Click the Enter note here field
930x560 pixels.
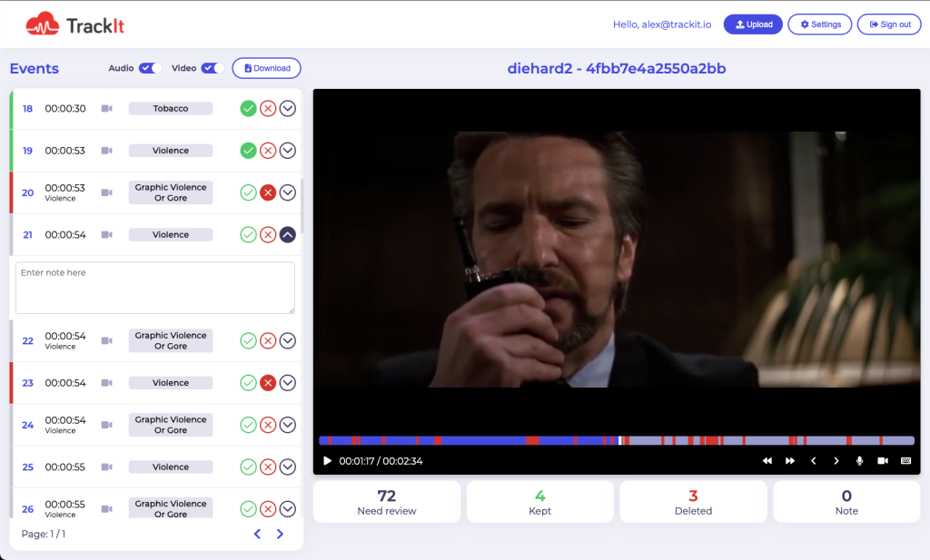(154, 287)
